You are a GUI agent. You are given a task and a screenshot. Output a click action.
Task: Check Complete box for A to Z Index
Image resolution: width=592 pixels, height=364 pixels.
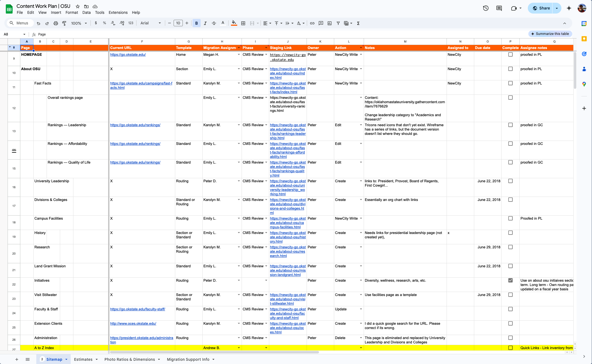coord(510,348)
